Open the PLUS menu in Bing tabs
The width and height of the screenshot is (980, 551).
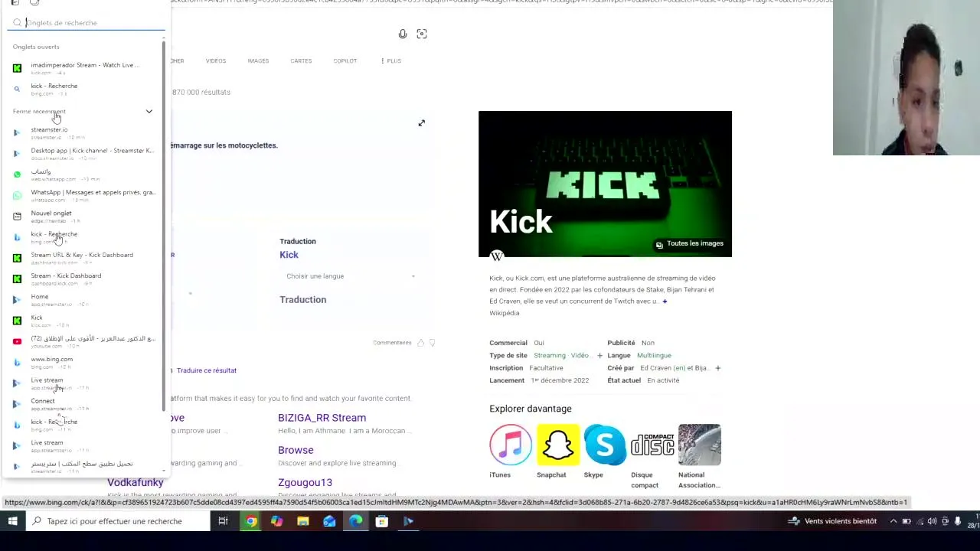pos(391,60)
